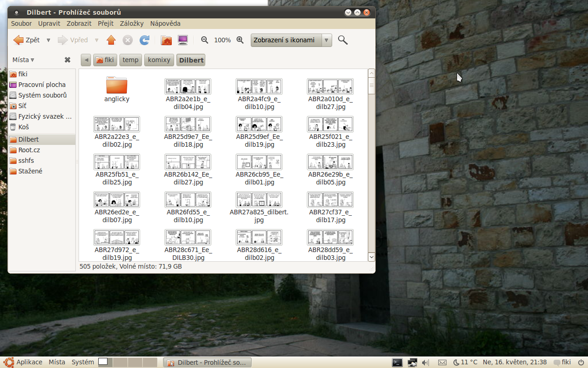Click the scrollbar down arrow
The width and height of the screenshot is (588, 368).
click(372, 257)
